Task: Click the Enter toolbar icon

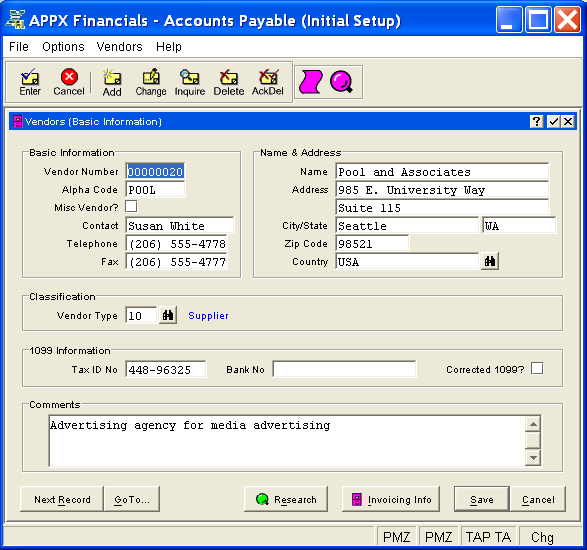Action: click(x=30, y=82)
